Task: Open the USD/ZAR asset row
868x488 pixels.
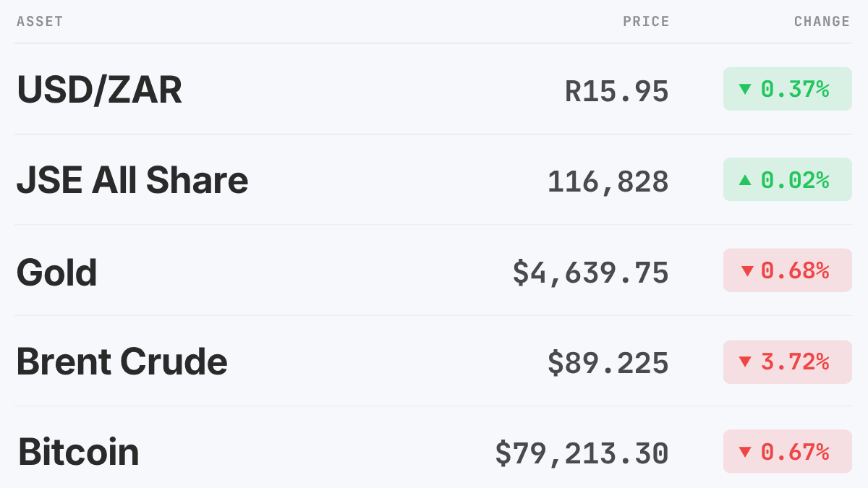Action: [433, 89]
